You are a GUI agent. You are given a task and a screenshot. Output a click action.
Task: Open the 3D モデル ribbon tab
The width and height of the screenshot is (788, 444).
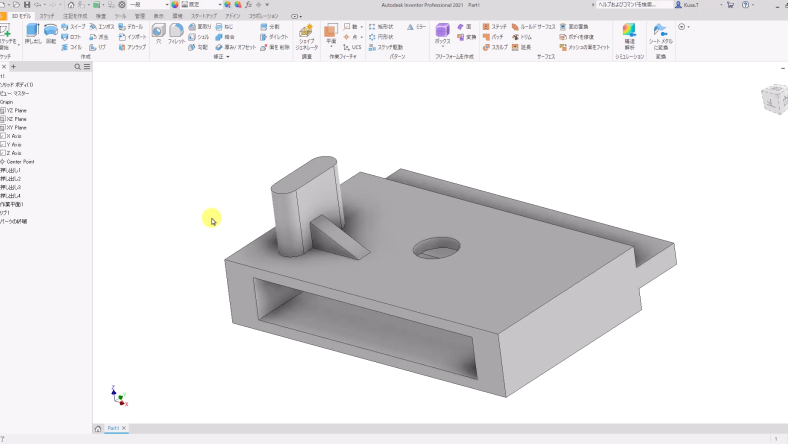[x=19, y=16]
